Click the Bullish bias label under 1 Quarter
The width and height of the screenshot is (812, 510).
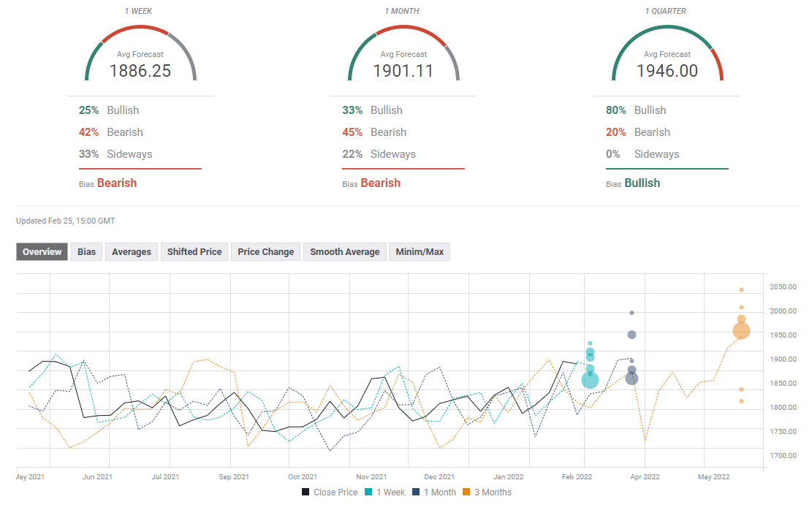[642, 183]
